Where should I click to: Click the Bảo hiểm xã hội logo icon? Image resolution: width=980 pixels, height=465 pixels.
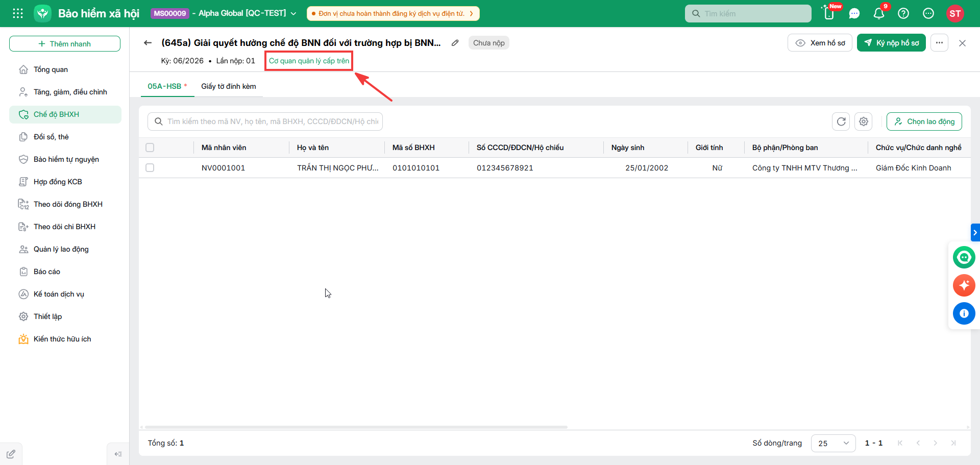pyautogui.click(x=42, y=13)
